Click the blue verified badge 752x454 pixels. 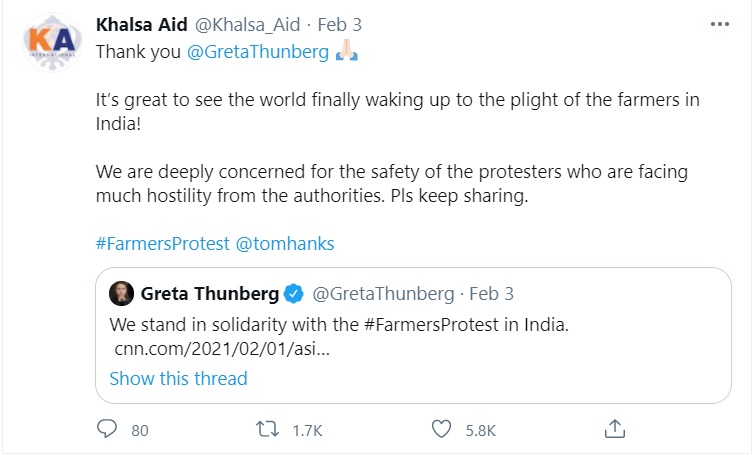293,293
